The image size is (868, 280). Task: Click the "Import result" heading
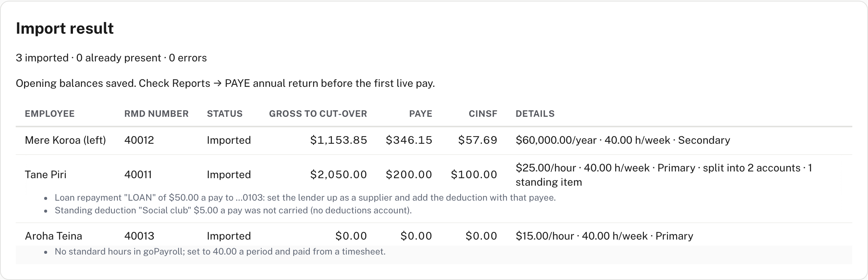[x=65, y=28]
